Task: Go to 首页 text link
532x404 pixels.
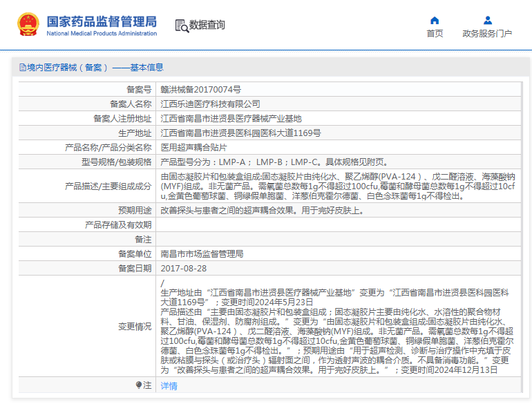Action: 435,34
